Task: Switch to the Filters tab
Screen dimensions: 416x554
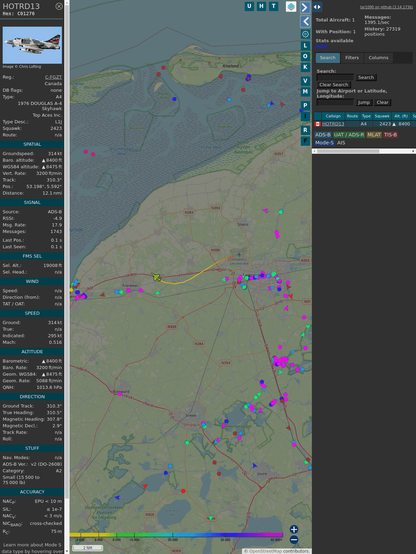Action: [x=352, y=58]
